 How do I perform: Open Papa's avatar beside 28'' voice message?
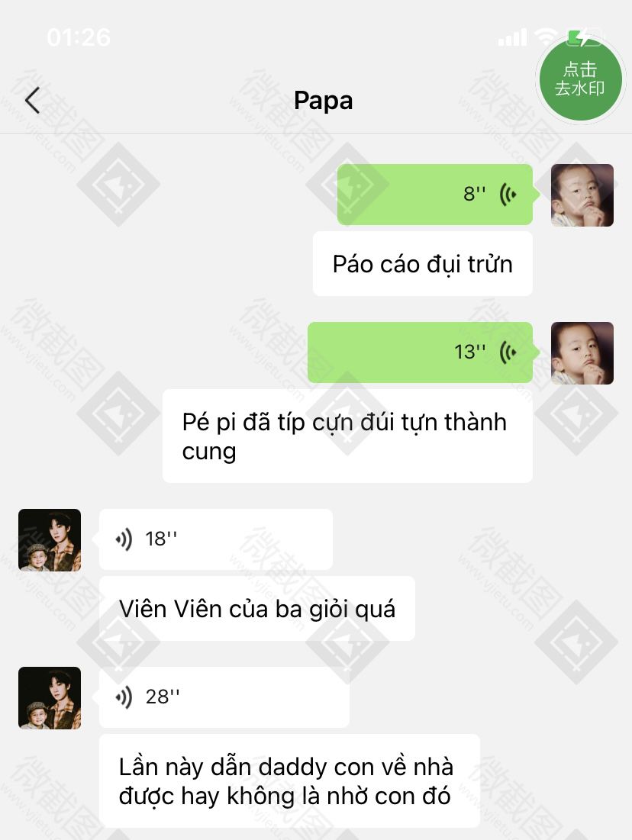pos(50,698)
